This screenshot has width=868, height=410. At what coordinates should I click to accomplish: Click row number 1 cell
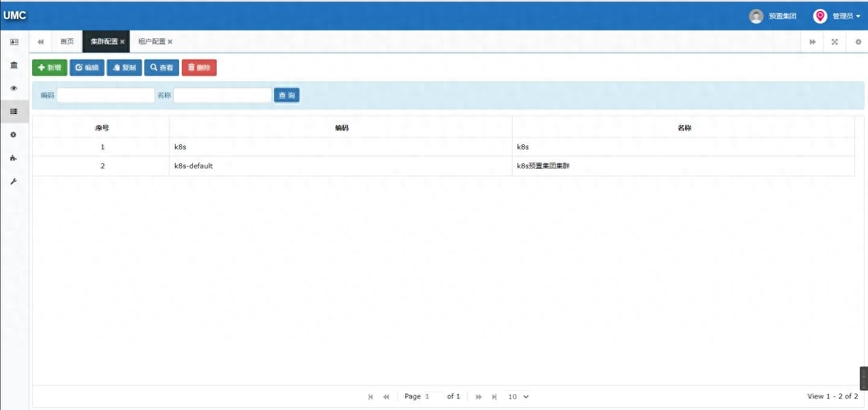click(101, 147)
